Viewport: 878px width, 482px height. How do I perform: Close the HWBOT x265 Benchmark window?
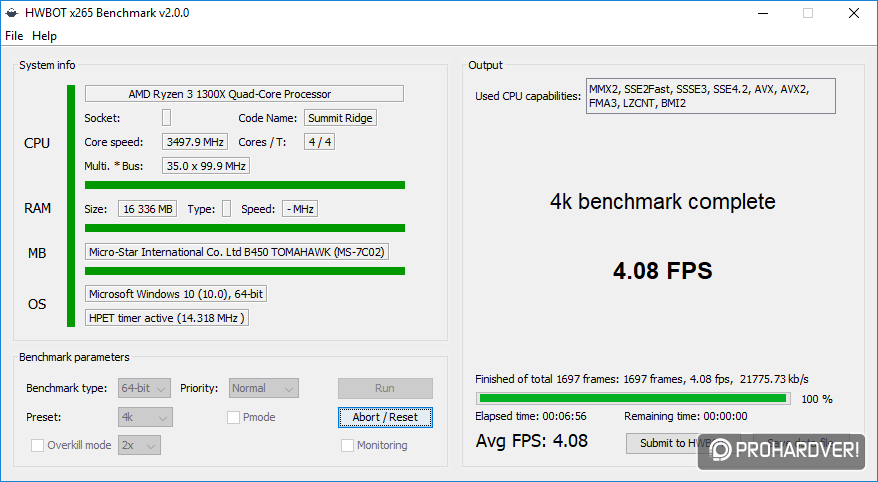853,13
